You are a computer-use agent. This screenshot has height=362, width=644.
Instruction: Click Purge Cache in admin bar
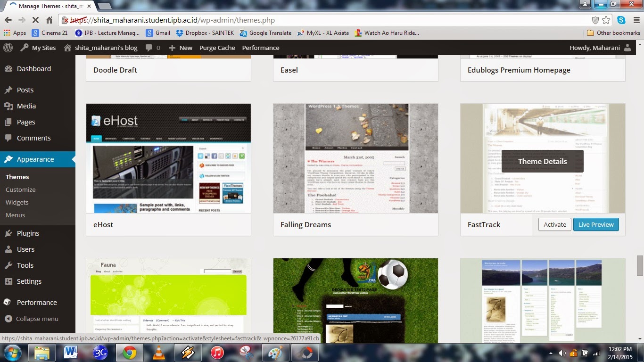[x=217, y=48]
